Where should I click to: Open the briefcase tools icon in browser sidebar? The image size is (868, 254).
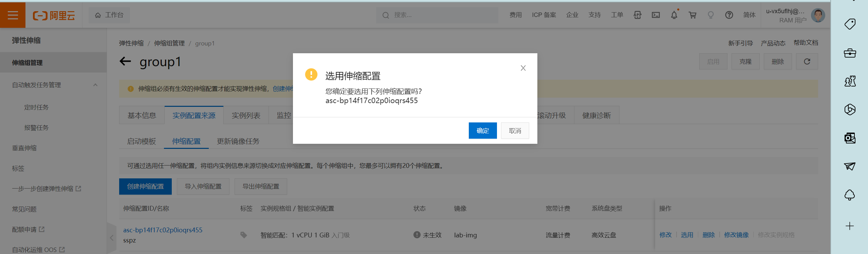[850, 53]
